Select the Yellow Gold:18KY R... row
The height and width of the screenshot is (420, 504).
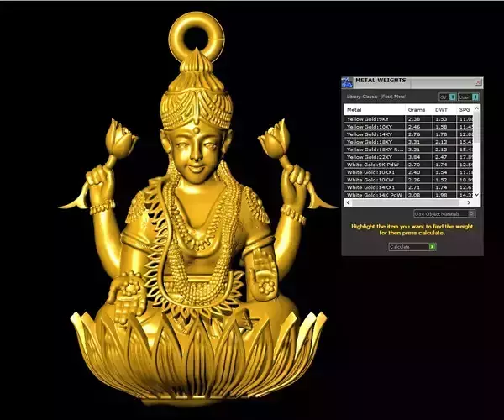tap(408, 150)
